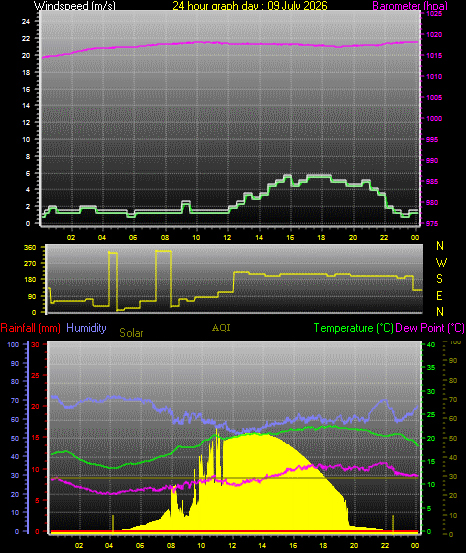Image resolution: width=466 pixels, height=553 pixels.
Task: Click the 1025 barometer scale value
Action: click(434, 14)
